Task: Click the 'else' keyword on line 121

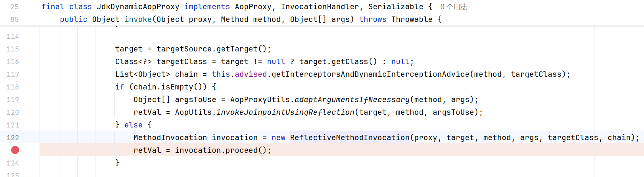Action: pos(133,125)
